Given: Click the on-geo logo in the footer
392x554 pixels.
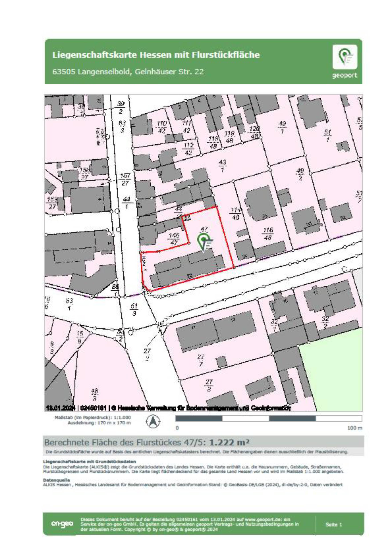Looking at the screenshot, I should (x=62, y=524).
